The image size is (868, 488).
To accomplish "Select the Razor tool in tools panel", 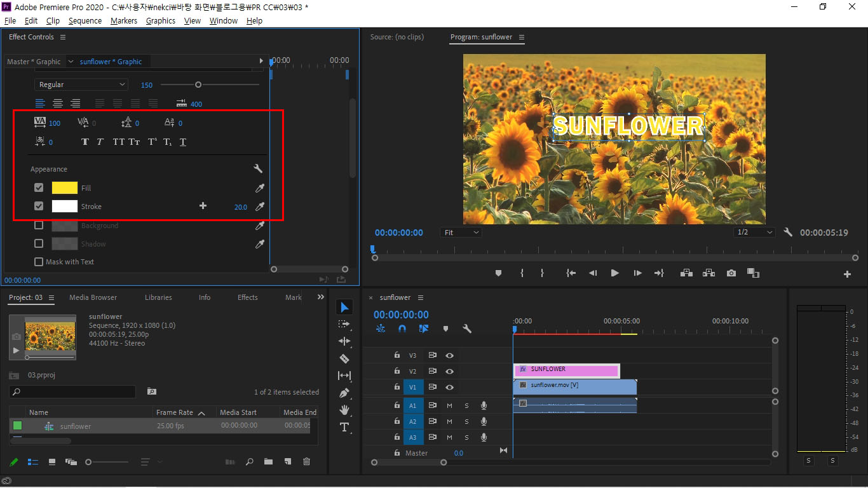I will (344, 358).
